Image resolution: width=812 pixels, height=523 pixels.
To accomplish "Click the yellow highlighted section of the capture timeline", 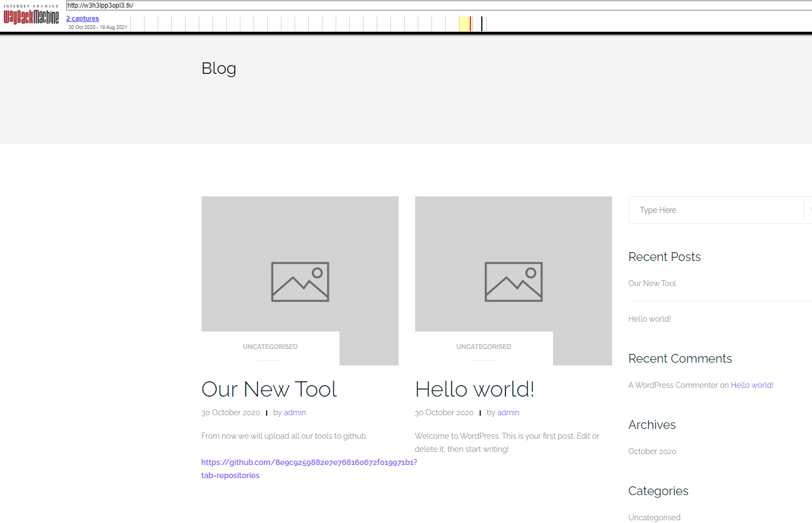I will (x=464, y=24).
